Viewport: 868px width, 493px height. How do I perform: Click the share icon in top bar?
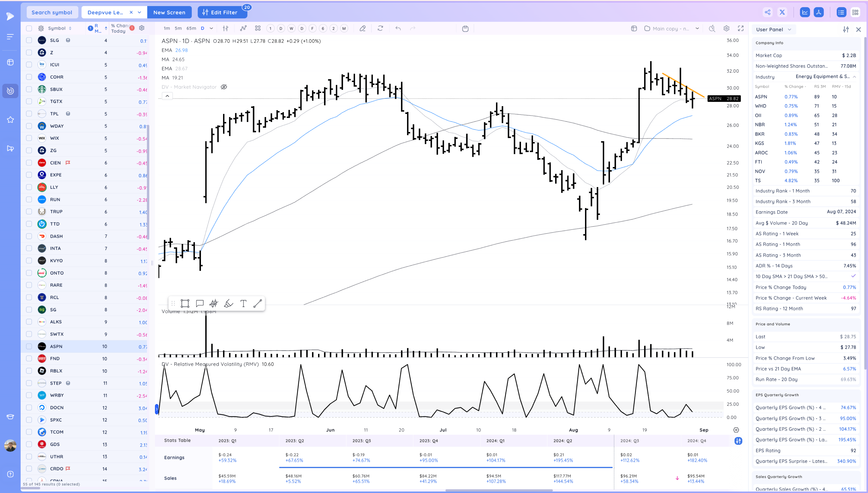tap(768, 13)
